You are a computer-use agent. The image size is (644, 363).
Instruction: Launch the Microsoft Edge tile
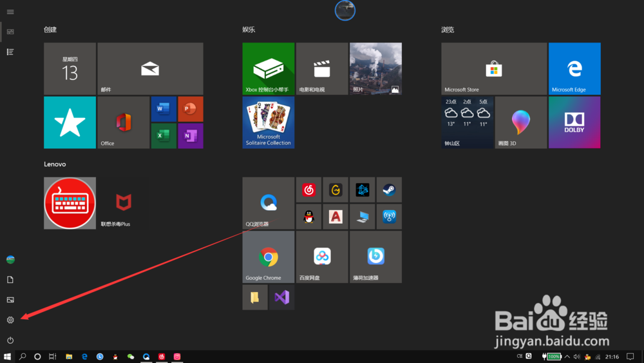(x=574, y=68)
